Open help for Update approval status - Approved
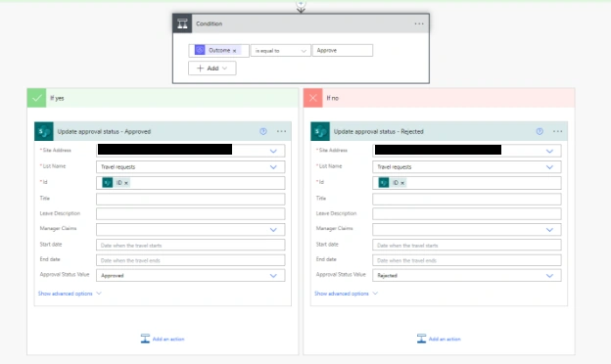 (x=263, y=131)
